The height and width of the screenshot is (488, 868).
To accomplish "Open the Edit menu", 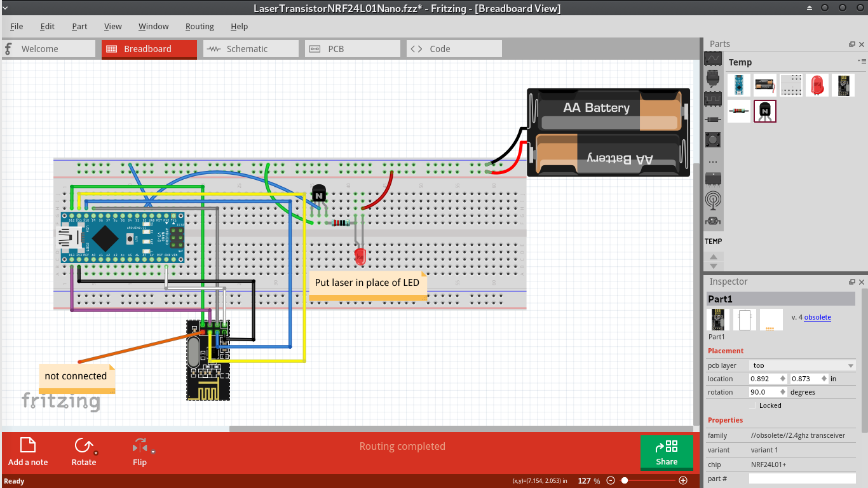I will pos(48,27).
